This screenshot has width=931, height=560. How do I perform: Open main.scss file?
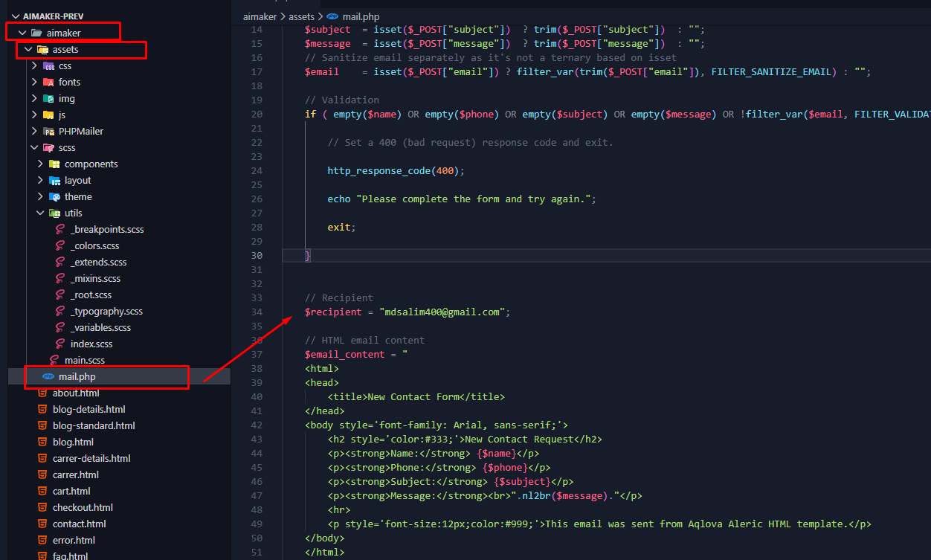[x=84, y=361]
